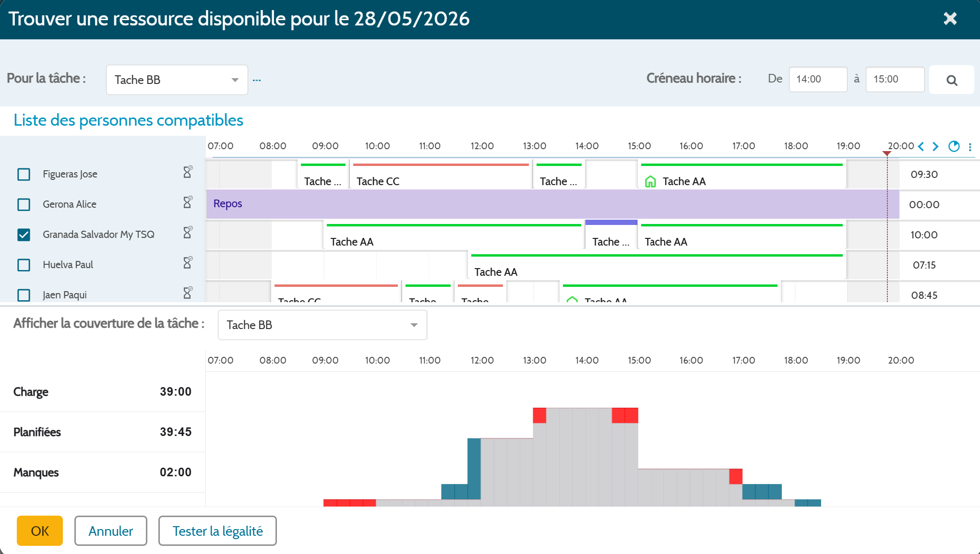Click Figueras Jose name
980x554 pixels.
(70, 174)
